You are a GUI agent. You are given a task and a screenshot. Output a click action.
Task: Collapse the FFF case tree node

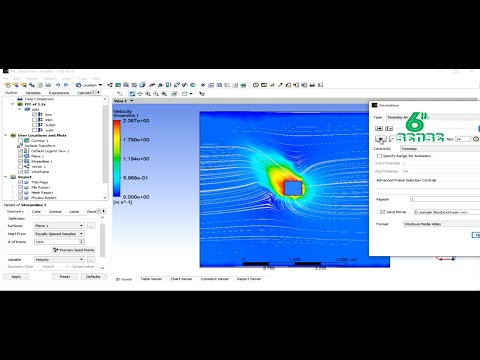click(x=13, y=104)
